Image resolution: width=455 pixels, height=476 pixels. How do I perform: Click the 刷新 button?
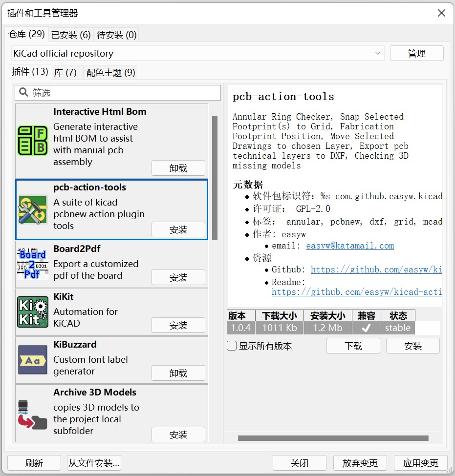click(x=34, y=463)
